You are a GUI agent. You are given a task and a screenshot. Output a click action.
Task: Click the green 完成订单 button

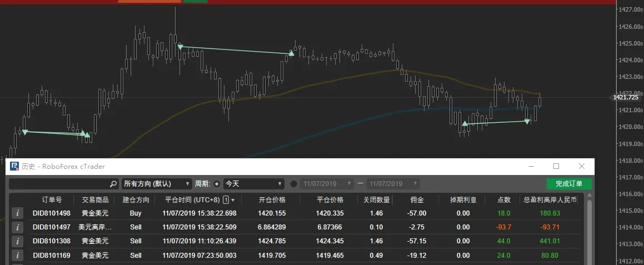(569, 184)
